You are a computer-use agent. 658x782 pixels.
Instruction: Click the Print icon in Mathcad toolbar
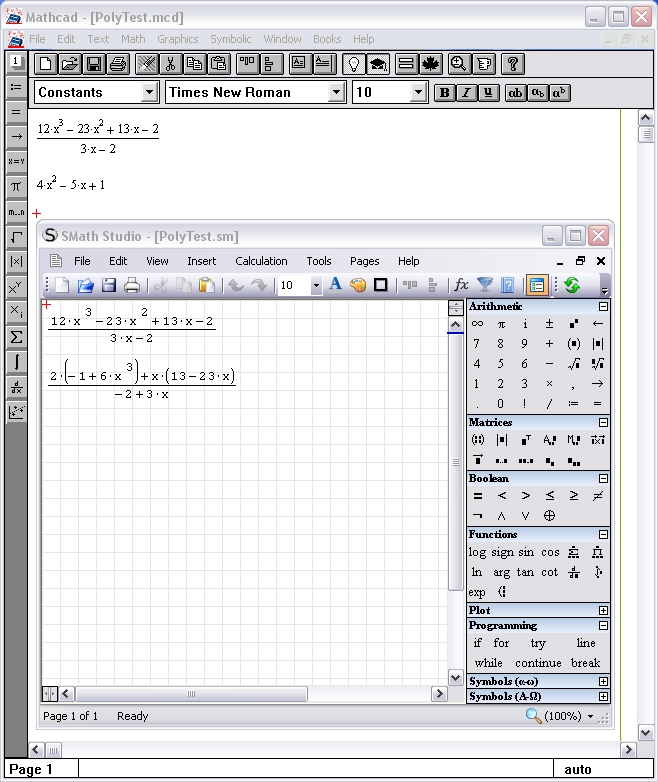tap(118, 64)
